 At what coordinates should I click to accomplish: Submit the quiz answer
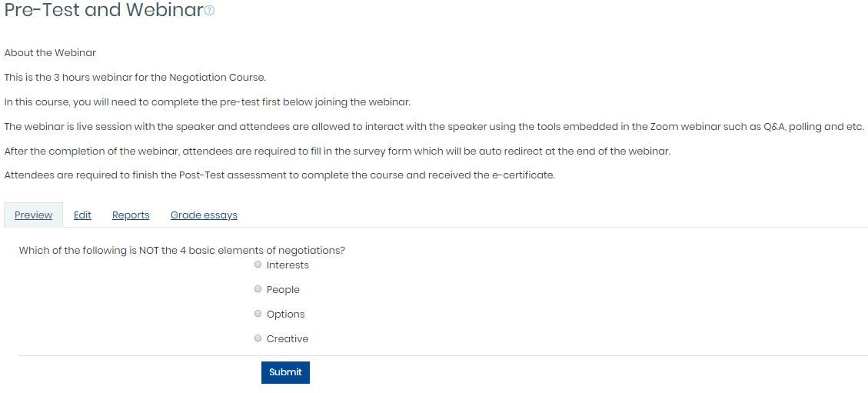tap(286, 372)
